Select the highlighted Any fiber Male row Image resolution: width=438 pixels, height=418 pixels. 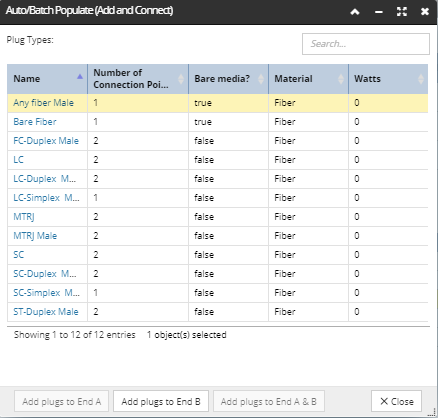pos(218,103)
